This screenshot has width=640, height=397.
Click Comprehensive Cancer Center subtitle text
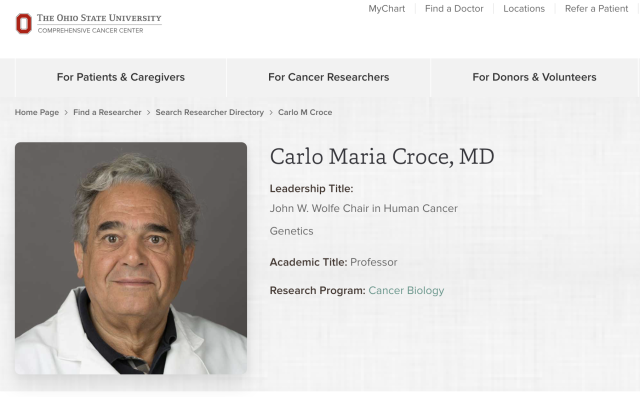coord(90,31)
